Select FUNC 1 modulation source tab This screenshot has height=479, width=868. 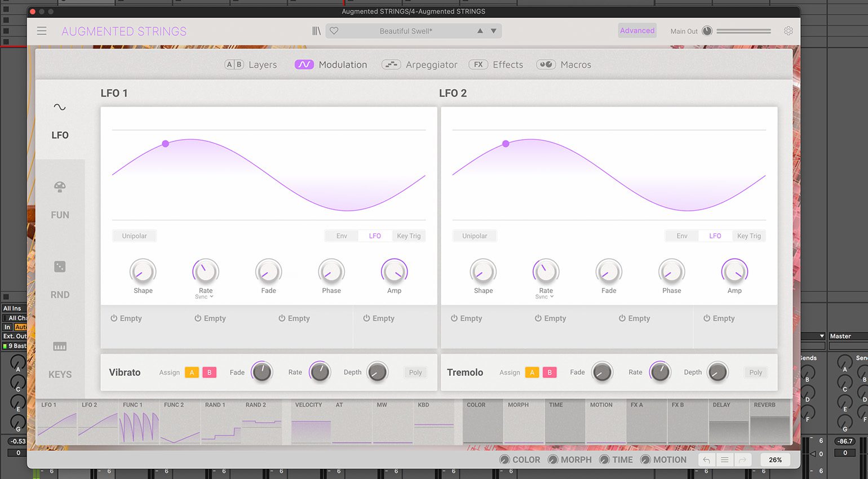pos(139,422)
